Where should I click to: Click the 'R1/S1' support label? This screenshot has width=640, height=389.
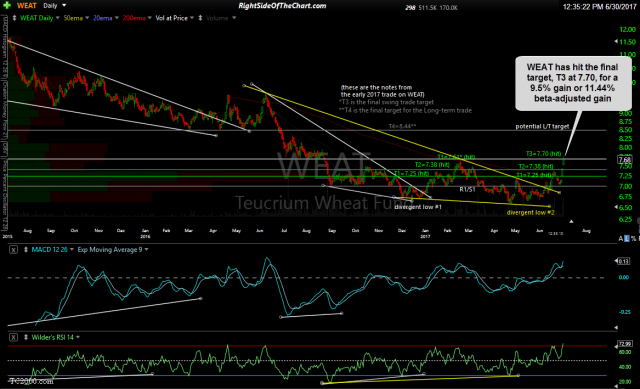(x=467, y=189)
